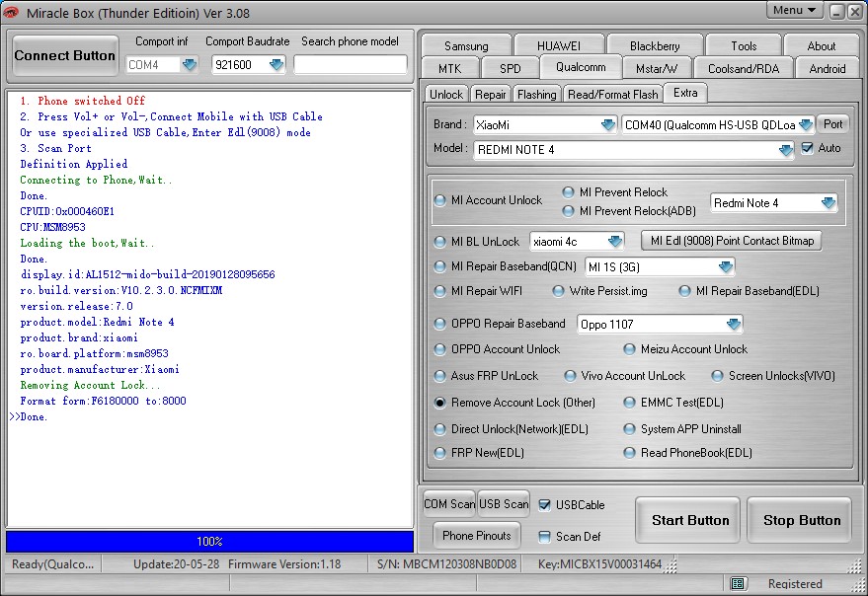The height and width of the screenshot is (596, 868).
Task: Switch to the SPD tab
Action: tap(510, 69)
